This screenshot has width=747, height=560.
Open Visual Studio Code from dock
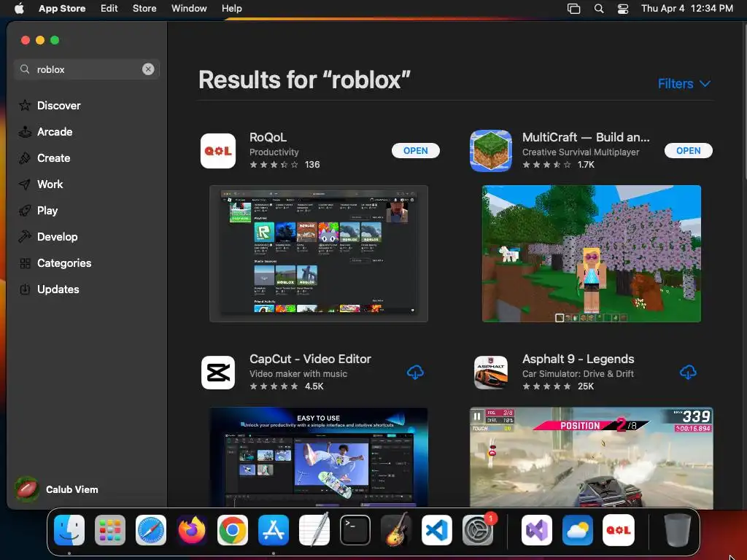point(437,530)
